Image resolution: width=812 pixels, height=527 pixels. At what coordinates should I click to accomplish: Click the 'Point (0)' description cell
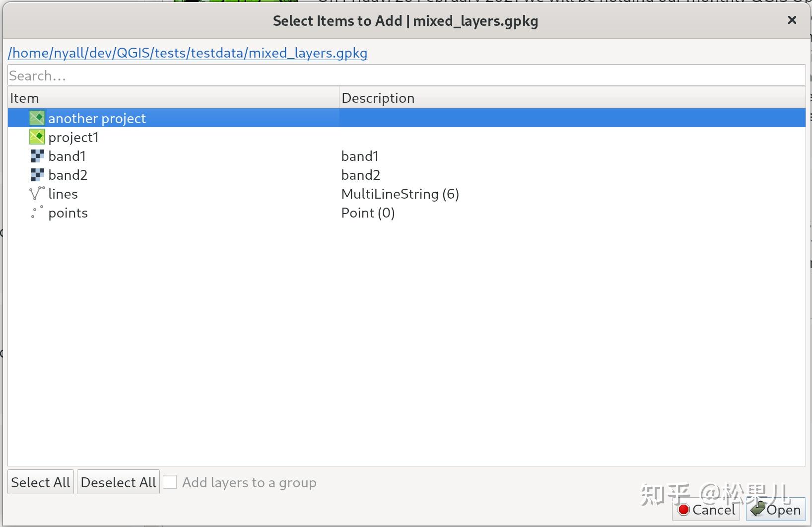[x=368, y=213]
